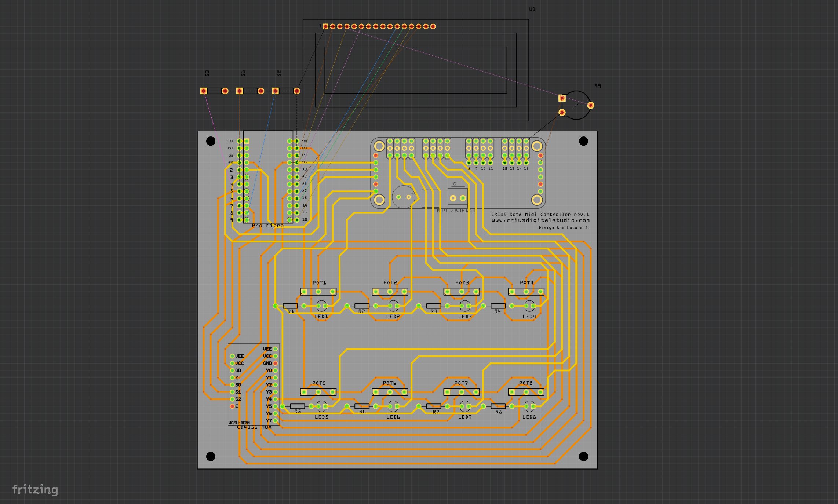Select resistor R5

click(297, 406)
